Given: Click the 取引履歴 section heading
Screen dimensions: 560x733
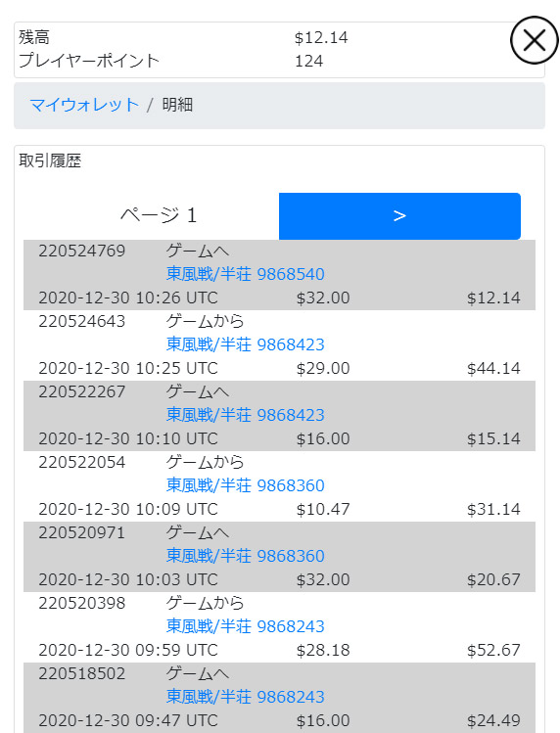Looking at the screenshot, I should (x=50, y=160).
